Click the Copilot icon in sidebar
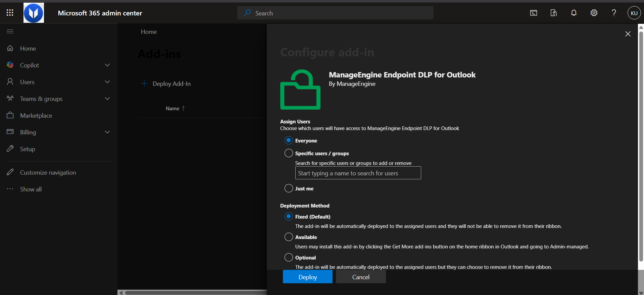Viewport: 644px width, 295px height. coord(10,65)
